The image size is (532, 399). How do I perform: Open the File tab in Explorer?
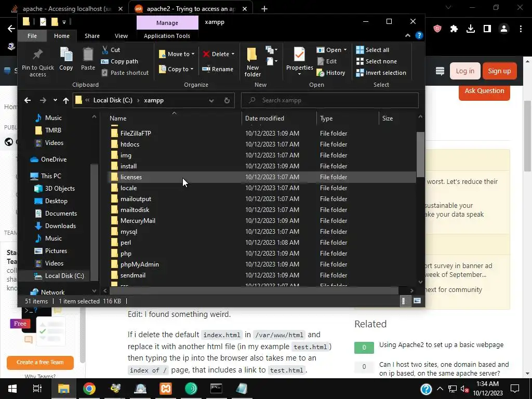point(32,36)
